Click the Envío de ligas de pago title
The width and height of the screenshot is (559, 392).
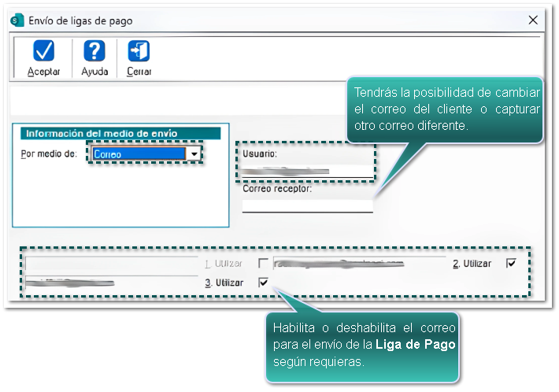pos(80,20)
